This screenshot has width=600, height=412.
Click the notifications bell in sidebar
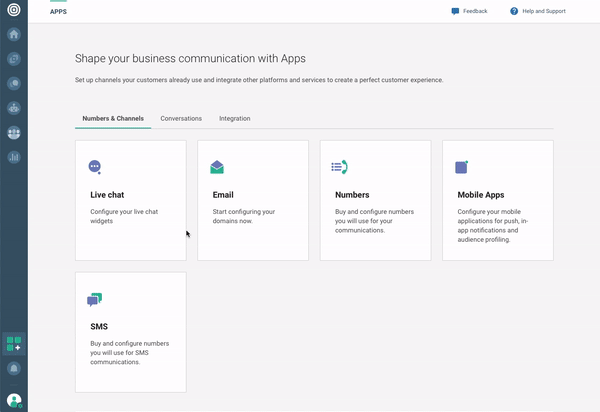tap(14, 369)
